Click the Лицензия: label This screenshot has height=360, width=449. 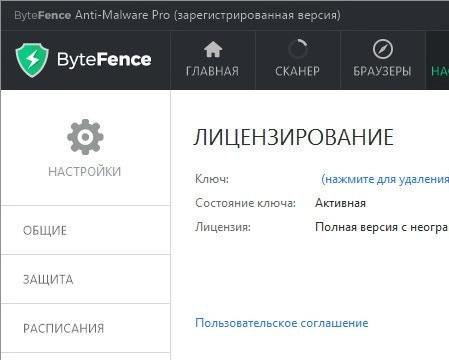(x=223, y=227)
